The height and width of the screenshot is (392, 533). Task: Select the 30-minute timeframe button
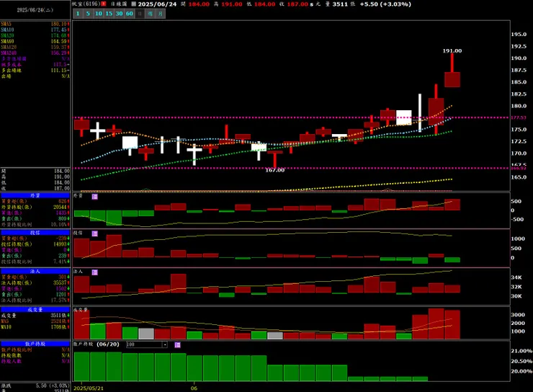point(119,14)
